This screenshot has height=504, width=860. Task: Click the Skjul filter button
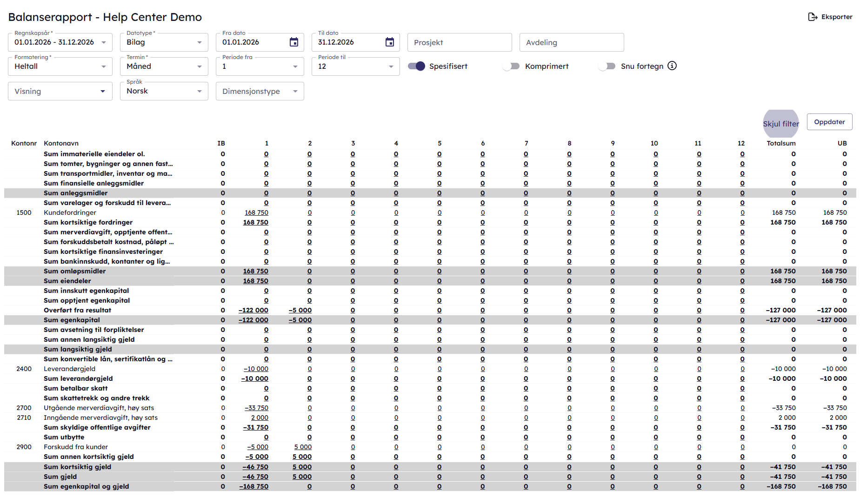[x=780, y=124]
